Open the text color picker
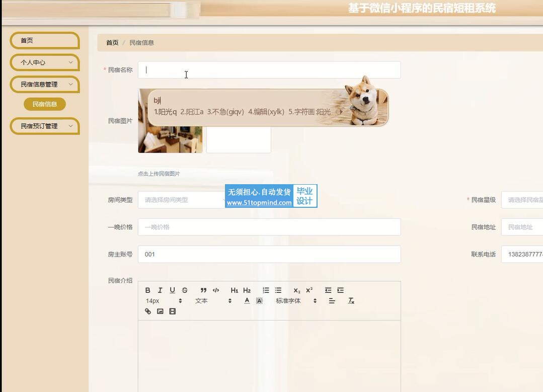The width and height of the screenshot is (543, 392). point(247,301)
